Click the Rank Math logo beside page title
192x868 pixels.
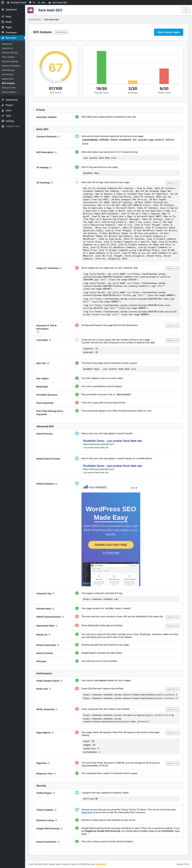tap(31, 10)
